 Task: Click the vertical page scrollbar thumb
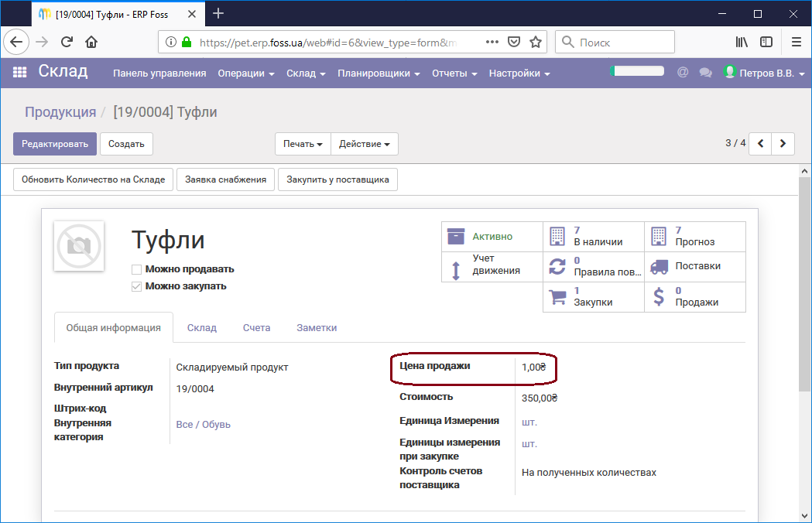(804, 285)
